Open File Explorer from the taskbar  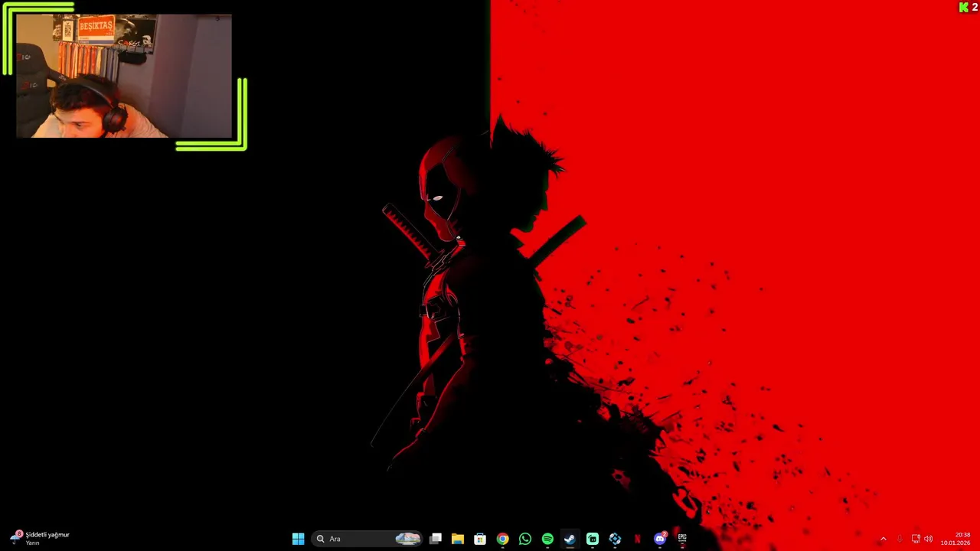tap(458, 539)
